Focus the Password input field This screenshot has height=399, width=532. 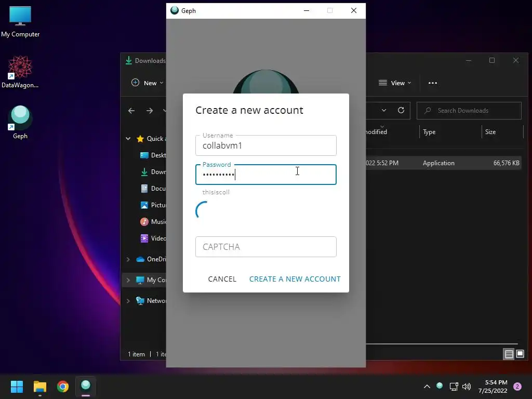tap(265, 175)
